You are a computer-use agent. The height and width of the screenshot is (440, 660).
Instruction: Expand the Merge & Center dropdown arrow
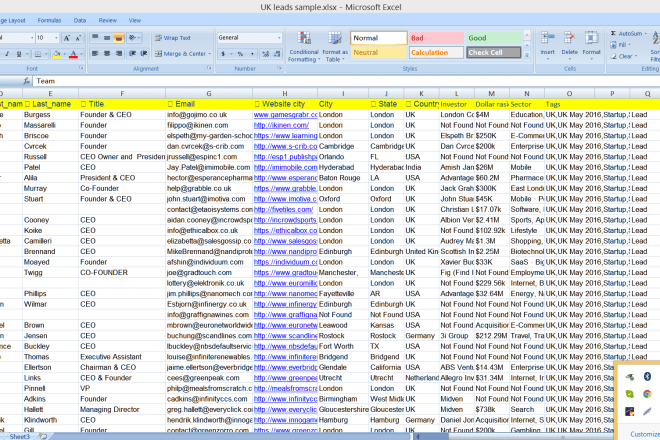point(209,54)
